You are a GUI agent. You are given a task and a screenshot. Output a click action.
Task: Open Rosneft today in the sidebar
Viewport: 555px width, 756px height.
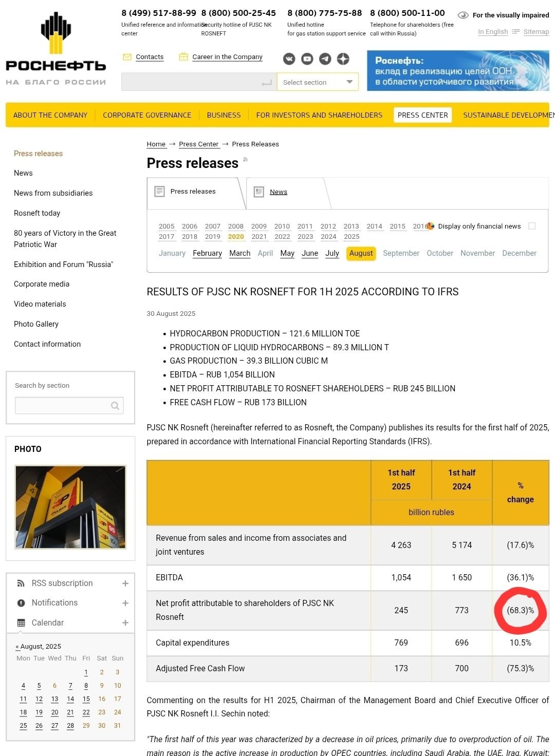pos(37,213)
